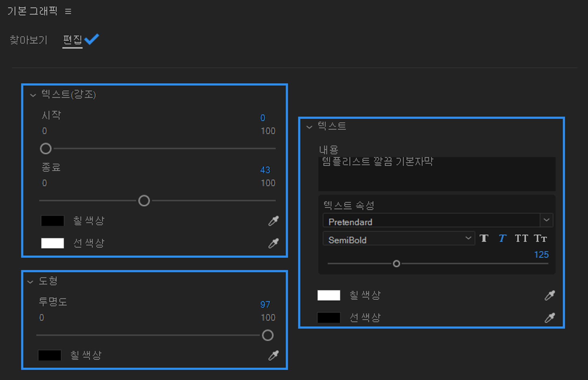Click eyedropper for 텍스트(강조) 칠 색상
Viewport: 588px width, 380px height.
[x=273, y=221]
